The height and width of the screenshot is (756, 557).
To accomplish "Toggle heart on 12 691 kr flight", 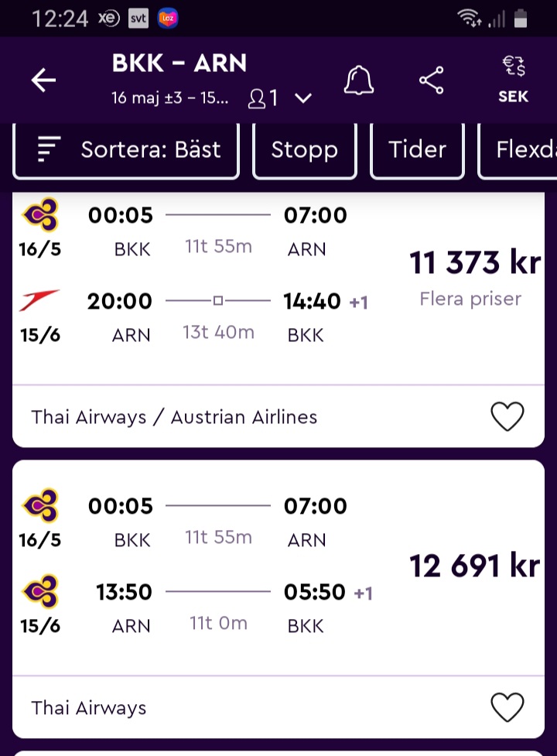I will (x=507, y=707).
